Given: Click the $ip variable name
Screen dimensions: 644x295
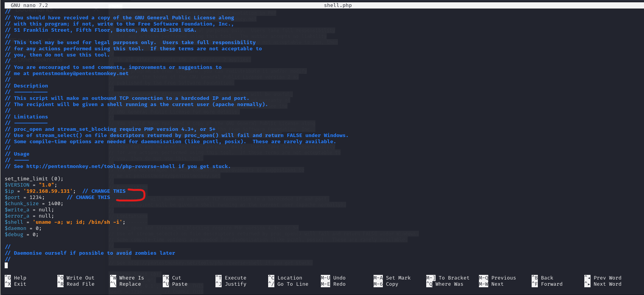Looking at the screenshot, I should tap(9, 191).
